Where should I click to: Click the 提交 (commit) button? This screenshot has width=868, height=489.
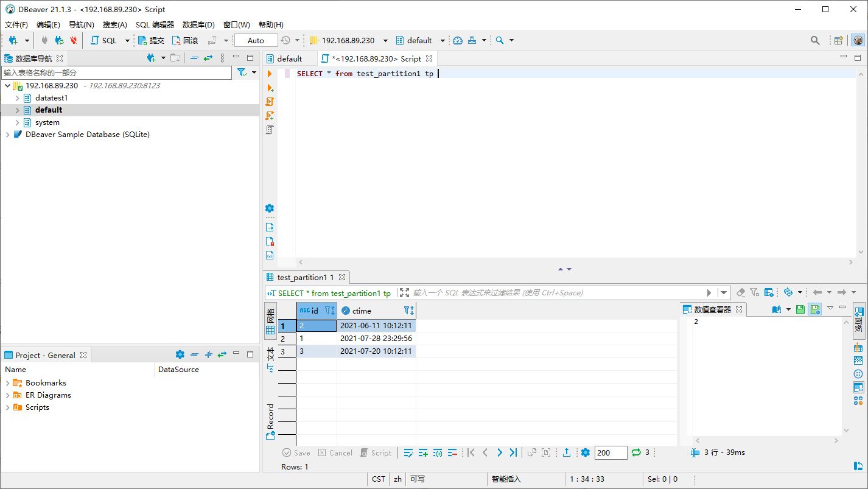tap(151, 40)
